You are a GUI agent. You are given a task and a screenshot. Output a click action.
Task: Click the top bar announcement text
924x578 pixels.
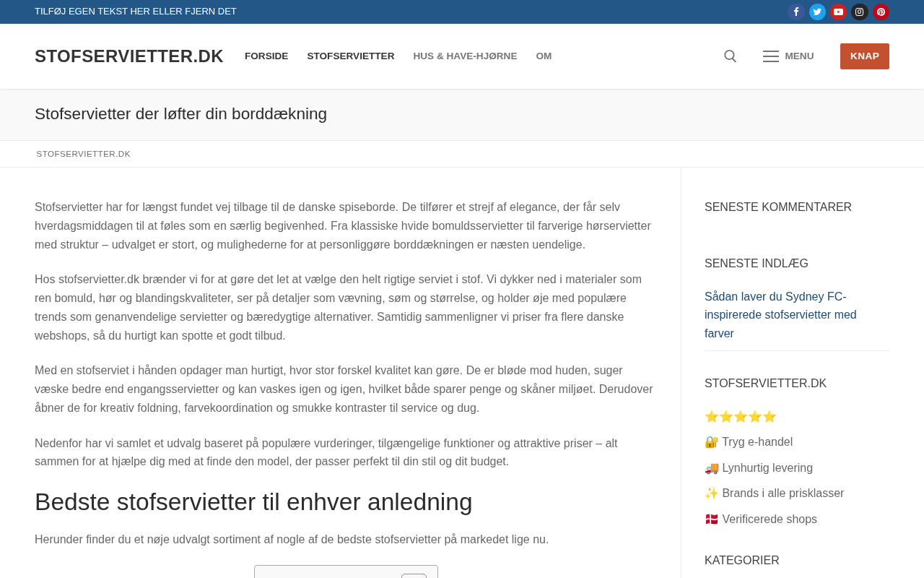[x=136, y=12]
